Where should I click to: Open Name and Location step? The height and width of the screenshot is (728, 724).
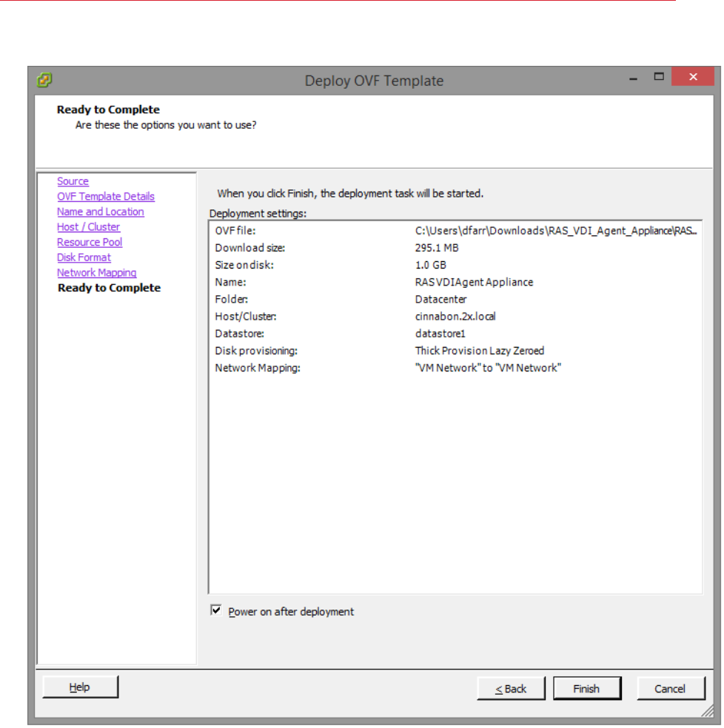(x=101, y=212)
